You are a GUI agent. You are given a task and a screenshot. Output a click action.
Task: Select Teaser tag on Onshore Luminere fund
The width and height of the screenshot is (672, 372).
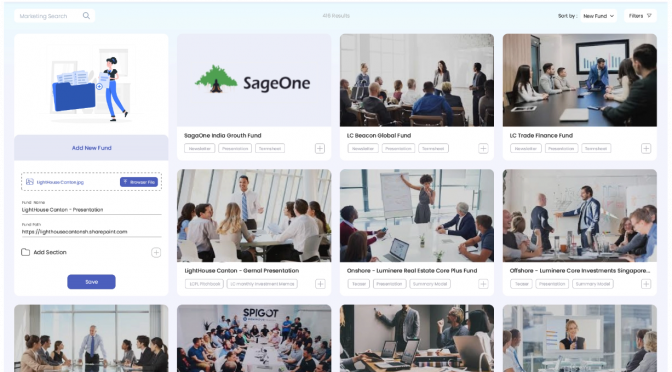coord(358,284)
